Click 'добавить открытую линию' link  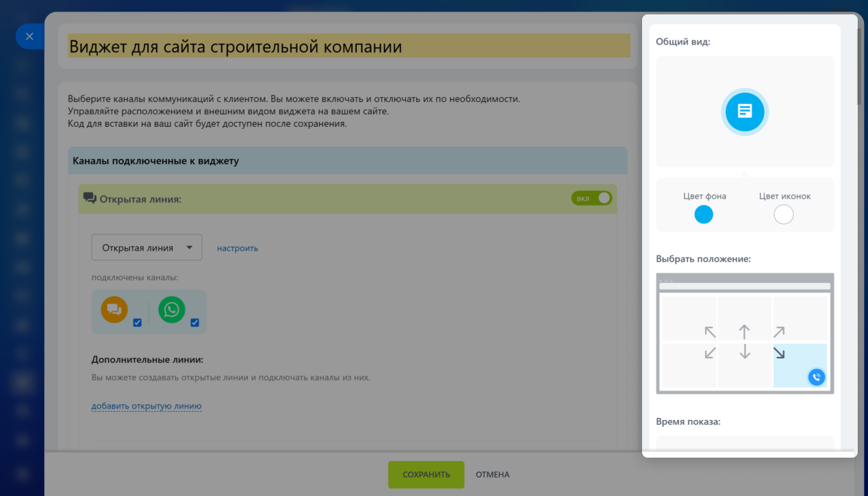pyautogui.click(x=146, y=406)
